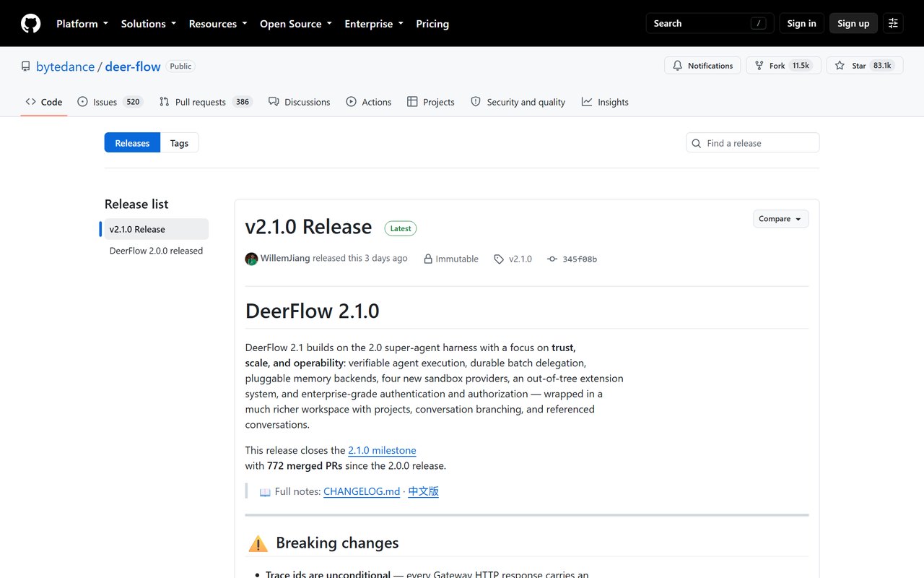Click the code brackets icon in Code tab
Viewport: 924px width, 578px height.
pos(30,102)
